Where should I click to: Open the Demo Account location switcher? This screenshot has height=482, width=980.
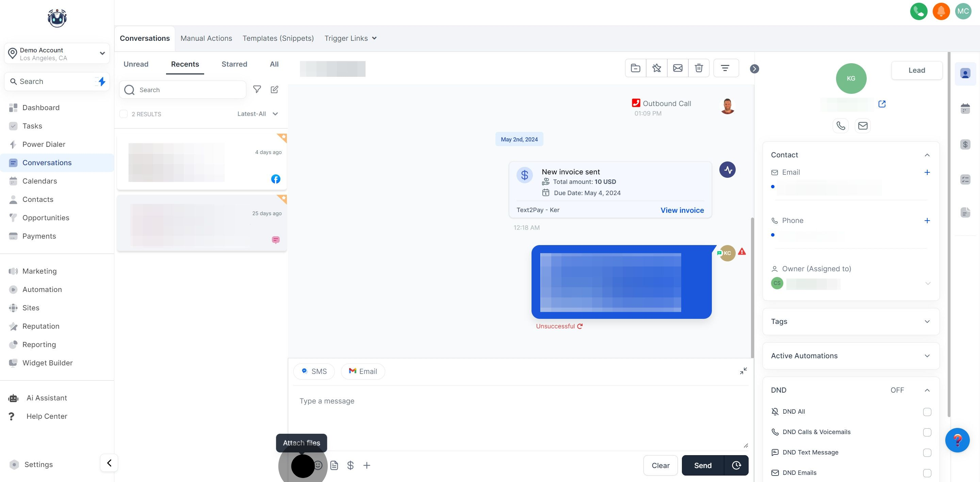pos(57,54)
